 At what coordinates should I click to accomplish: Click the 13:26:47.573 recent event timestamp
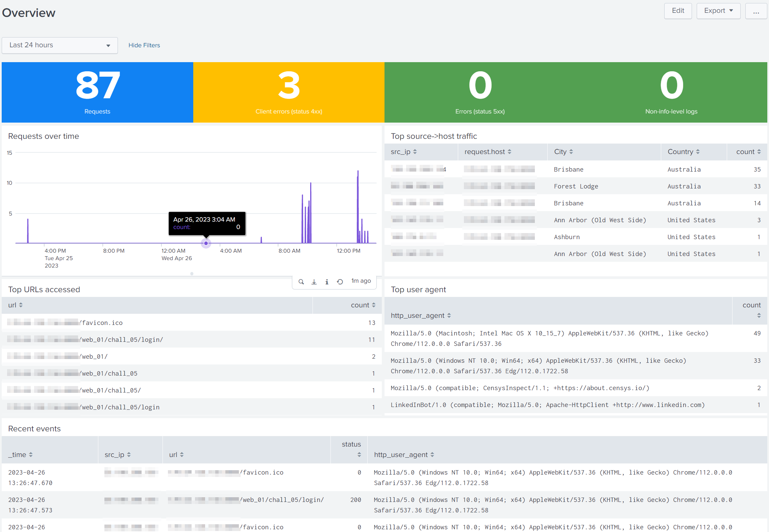(30, 505)
